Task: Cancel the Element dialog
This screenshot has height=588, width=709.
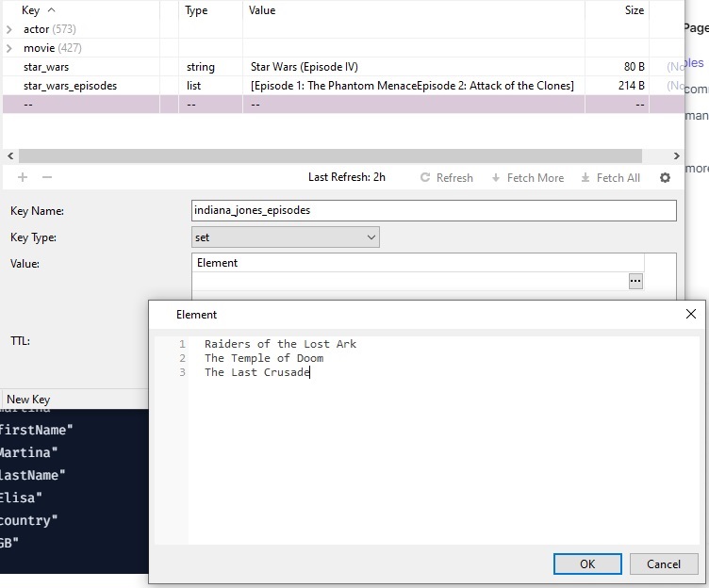Action: click(664, 564)
